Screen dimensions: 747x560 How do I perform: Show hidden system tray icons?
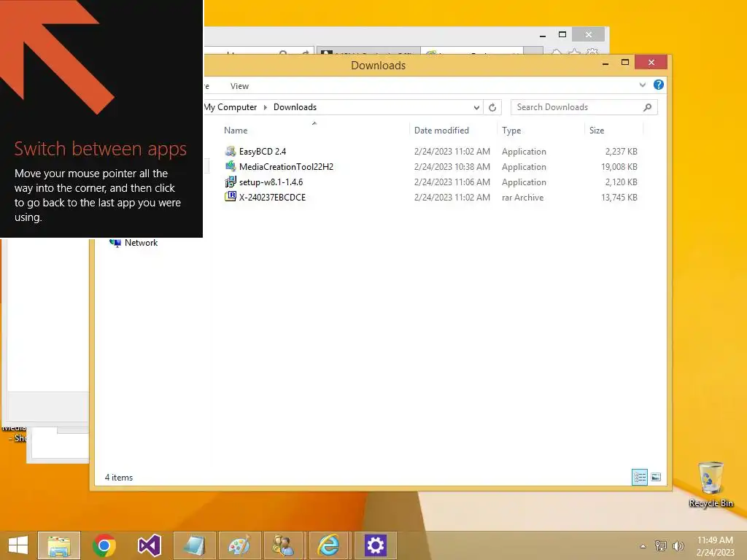pos(643,546)
